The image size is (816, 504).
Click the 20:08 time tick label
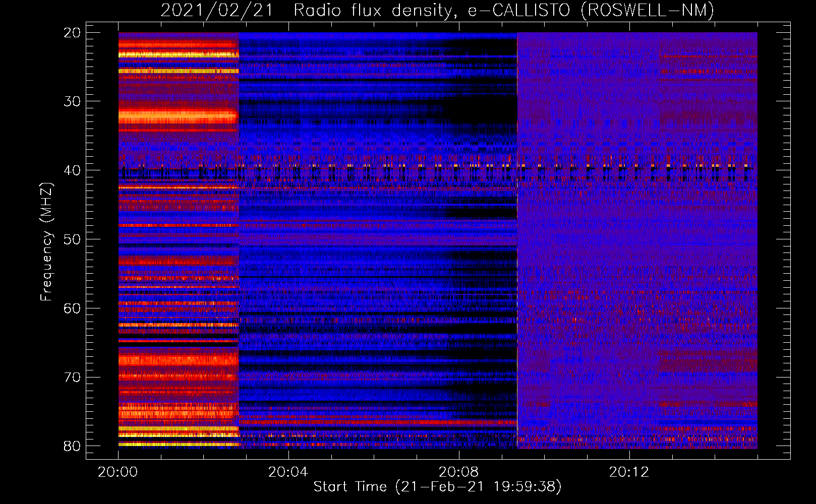click(x=458, y=472)
